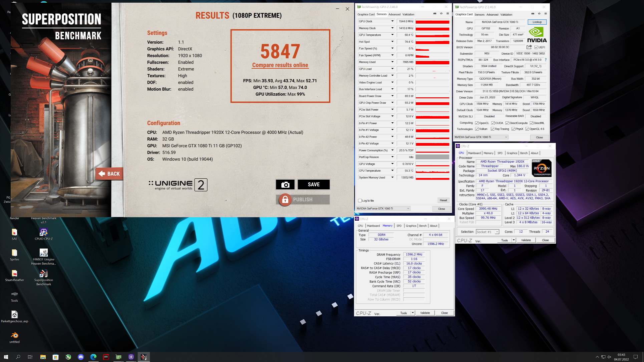
Task: Expand the Hot Spot sensor dropdown
Action: tap(392, 42)
